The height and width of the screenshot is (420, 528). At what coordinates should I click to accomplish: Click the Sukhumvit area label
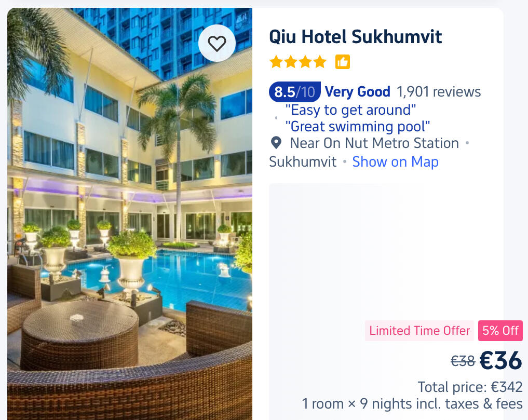tap(303, 162)
